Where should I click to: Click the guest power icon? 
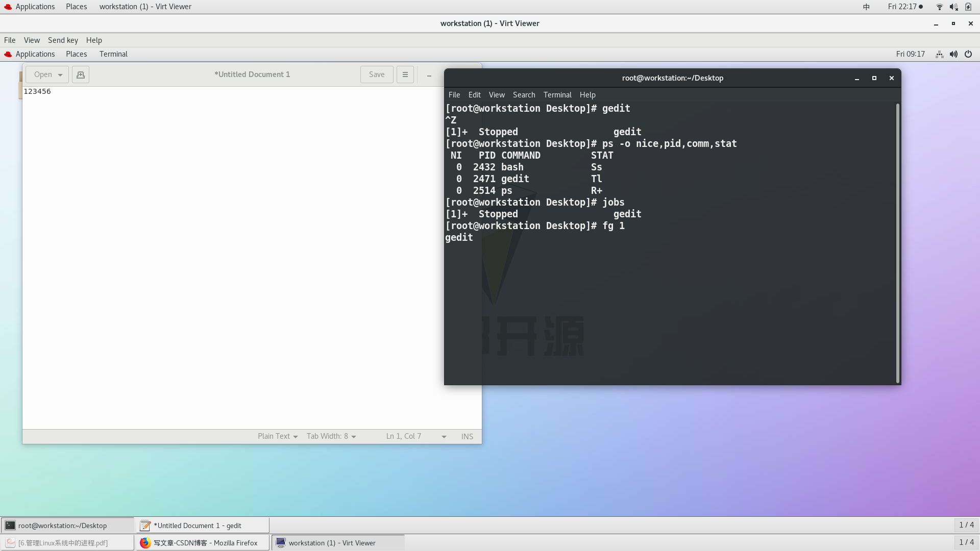coord(968,54)
